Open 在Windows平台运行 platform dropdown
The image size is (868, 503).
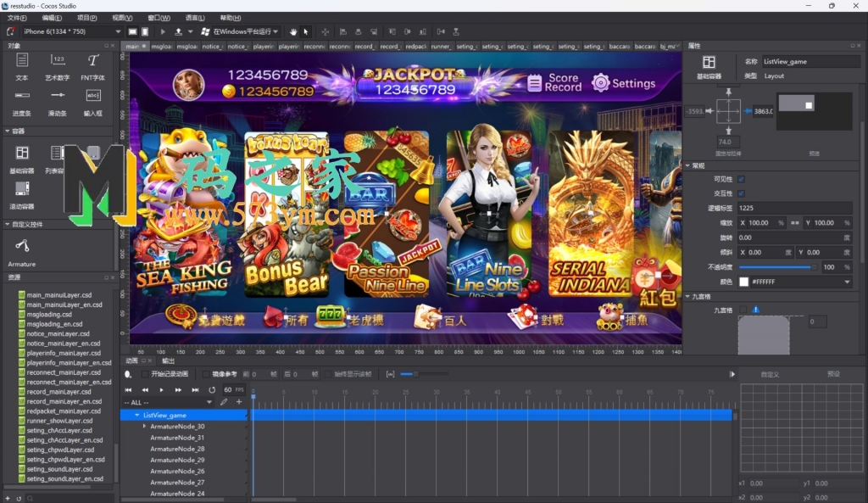(x=275, y=31)
